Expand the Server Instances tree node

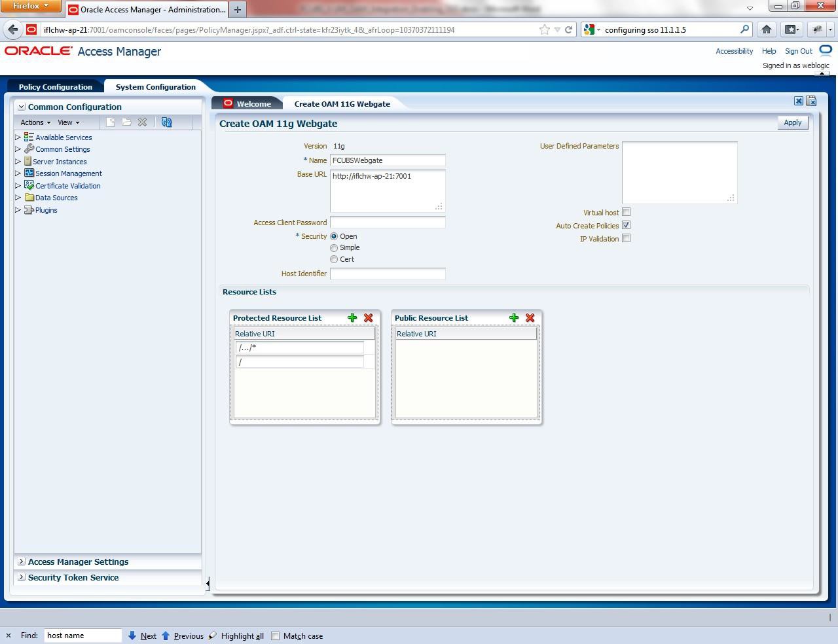click(18, 161)
